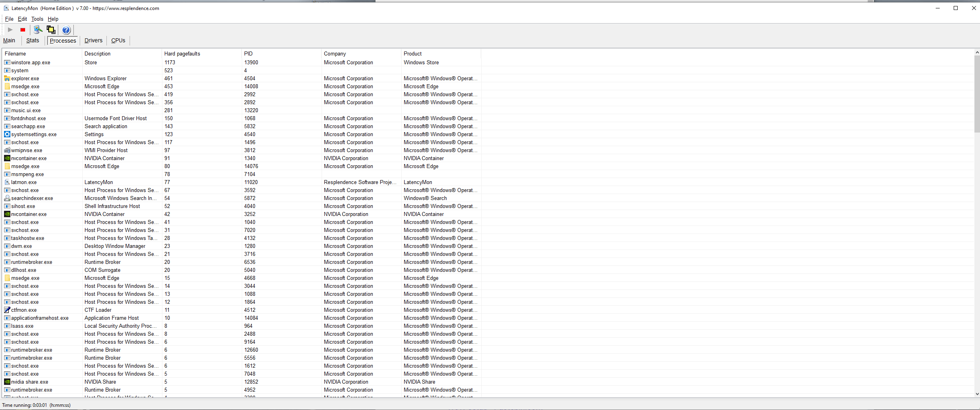Click the overlapping yellow squares toolbar icon
980x410 pixels.
(x=51, y=30)
